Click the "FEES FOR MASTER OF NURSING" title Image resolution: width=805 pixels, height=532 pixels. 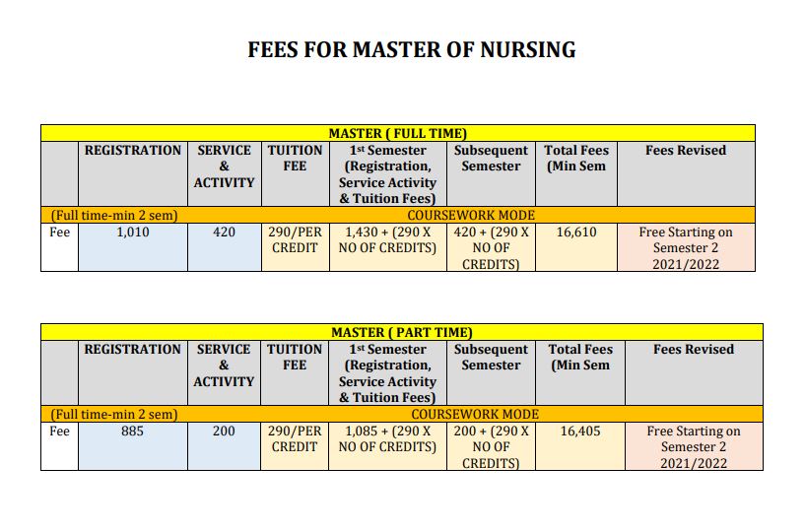[412, 49]
